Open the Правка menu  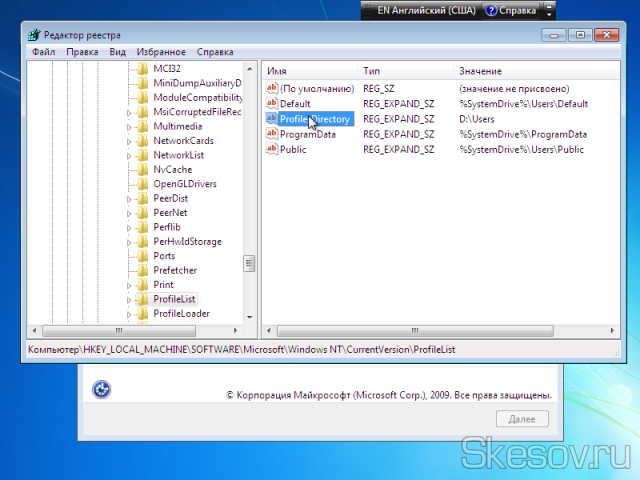pyautogui.click(x=82, y=51)
